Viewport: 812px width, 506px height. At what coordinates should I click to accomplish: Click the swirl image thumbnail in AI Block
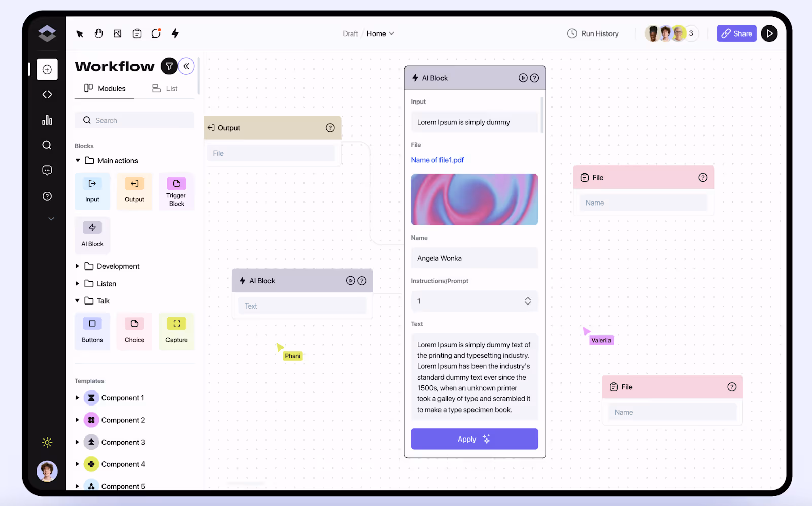coord(474,199)
